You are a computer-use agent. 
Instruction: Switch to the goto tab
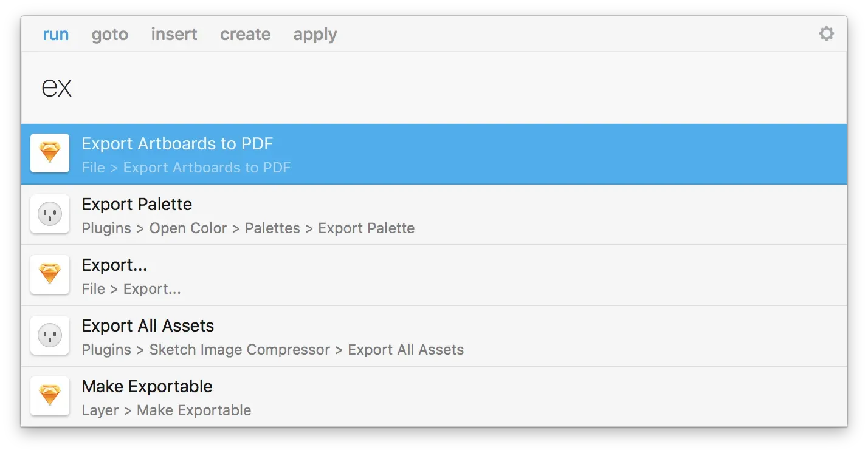point(110,35)
